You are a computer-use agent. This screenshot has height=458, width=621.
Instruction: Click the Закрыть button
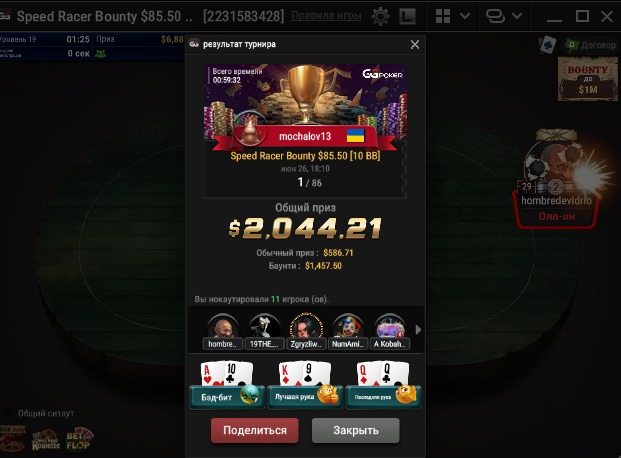coord(356,430)
